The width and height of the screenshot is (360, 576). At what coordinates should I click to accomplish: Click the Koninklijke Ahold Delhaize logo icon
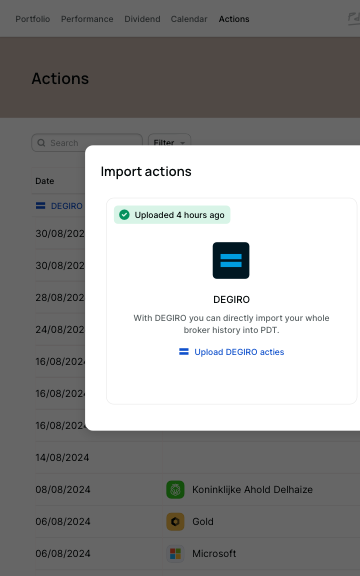click(x=175, y=489)
